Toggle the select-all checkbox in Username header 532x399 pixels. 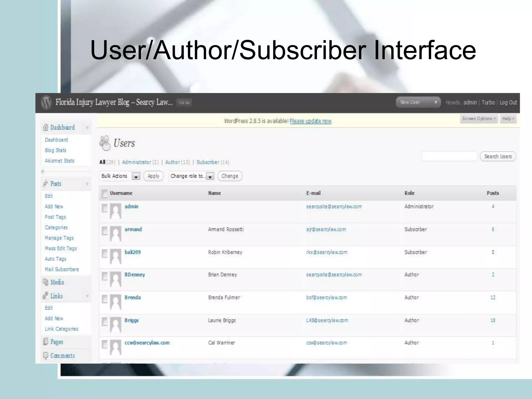[x=104, y=194]
